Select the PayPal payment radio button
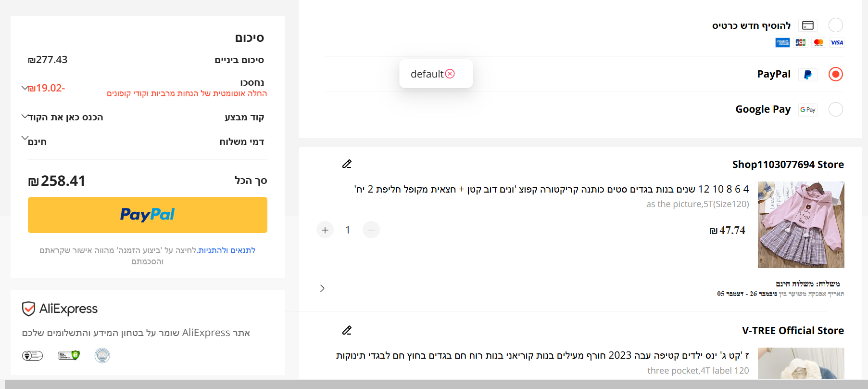 coord(836,74)
